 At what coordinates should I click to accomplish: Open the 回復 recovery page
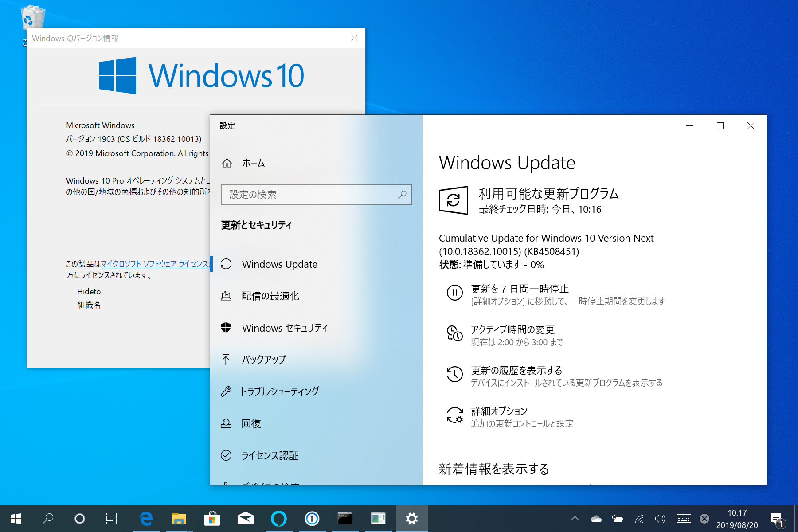(252, 423)
